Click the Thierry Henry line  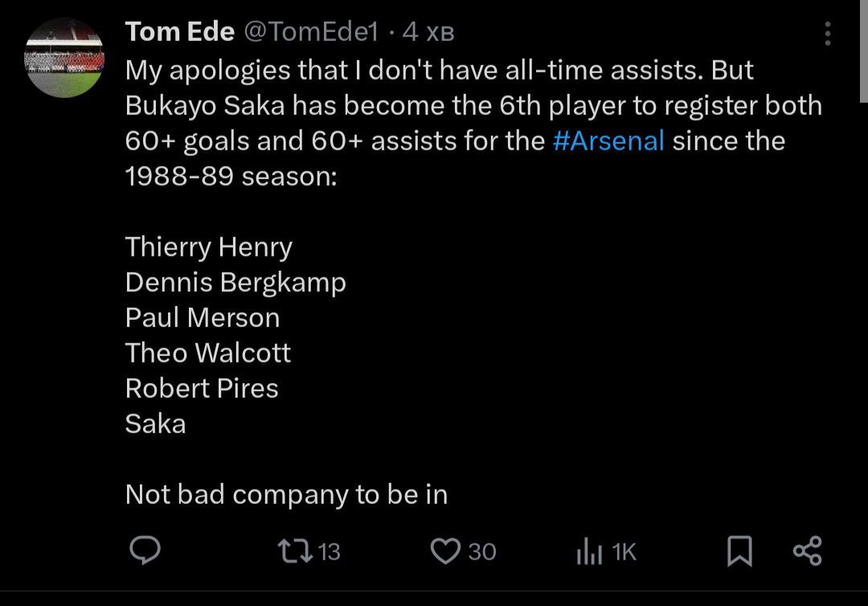click(x=209, y=247)
